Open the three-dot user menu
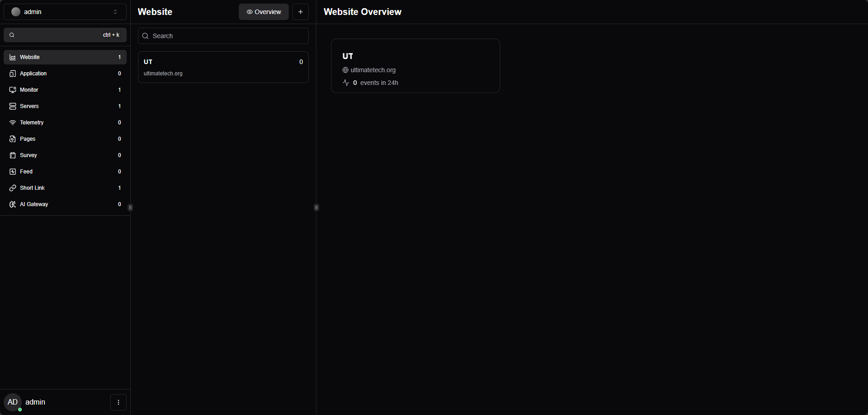 [x=118, y=402]
